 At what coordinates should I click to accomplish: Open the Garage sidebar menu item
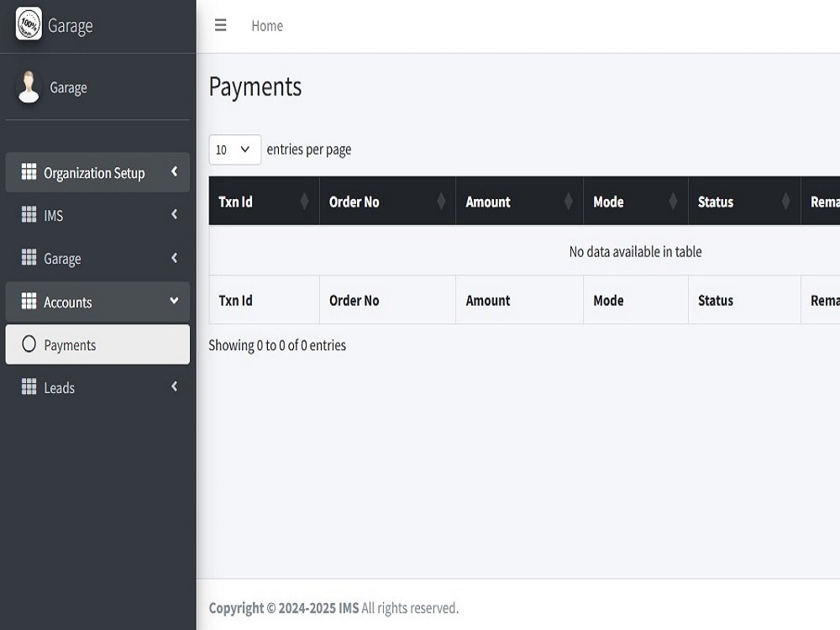(x=97, y=258)
